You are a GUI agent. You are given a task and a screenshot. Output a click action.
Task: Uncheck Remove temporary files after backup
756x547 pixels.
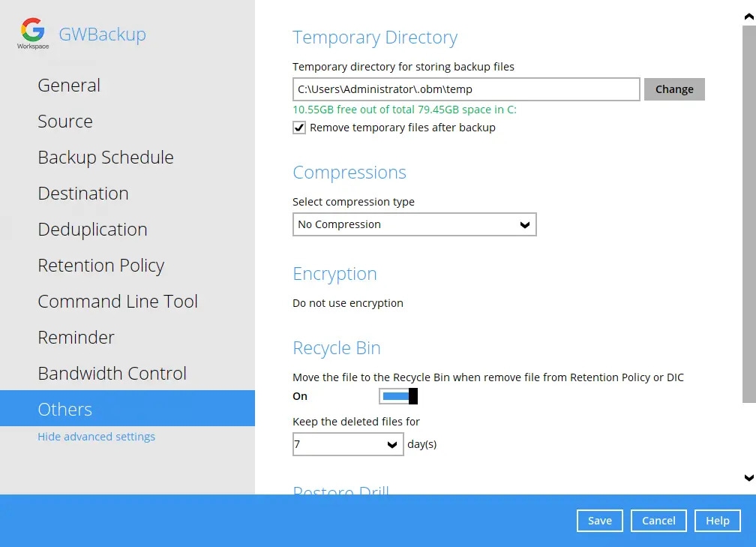pyautogui.click(x=299, y=128)
